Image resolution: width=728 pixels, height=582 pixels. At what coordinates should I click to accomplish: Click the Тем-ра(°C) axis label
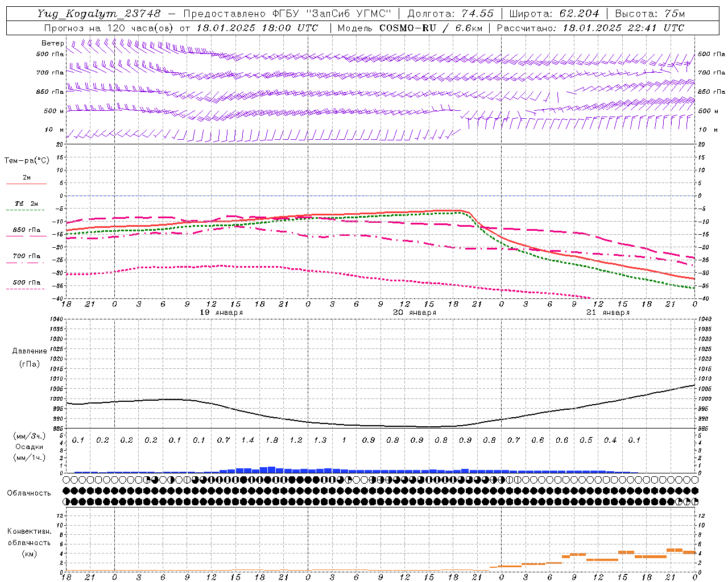coord(27,161)
